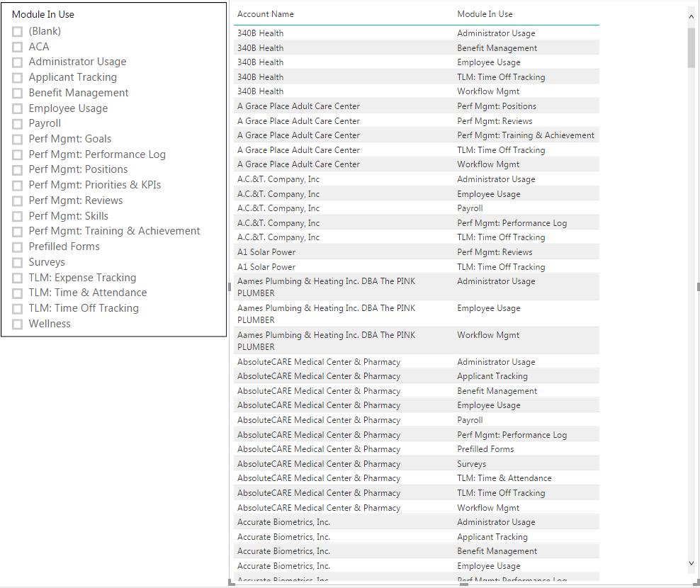Click Perf Mgmt: Reviews for A1 Solar Power
This screenshot has height=588, width=700.
point(495,252)
